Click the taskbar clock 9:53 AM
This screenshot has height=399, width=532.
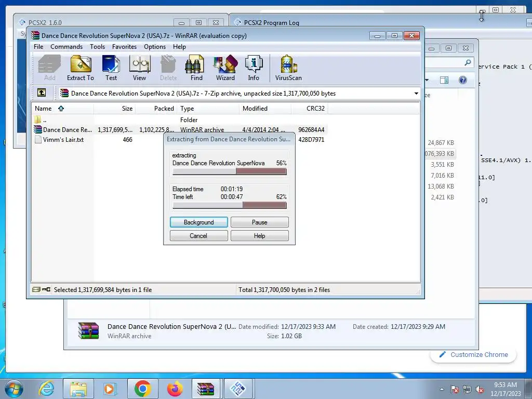pyautogui.click(x=506, y=385)
